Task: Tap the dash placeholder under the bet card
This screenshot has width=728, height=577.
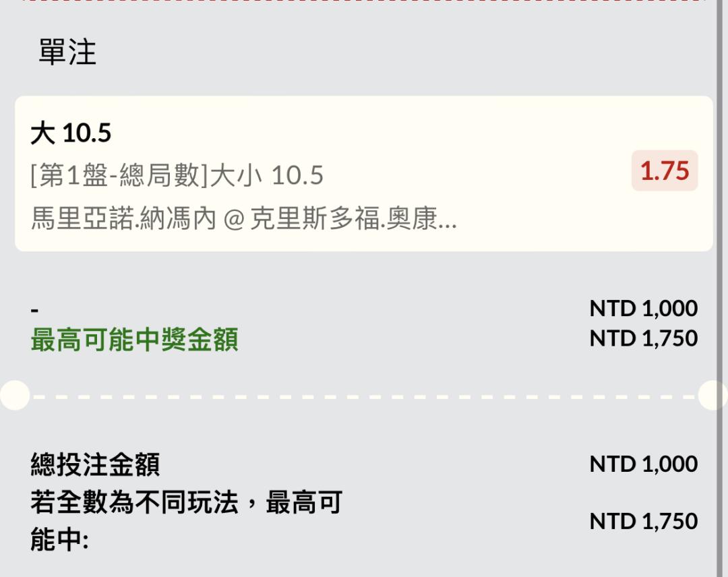Action: 35,310
